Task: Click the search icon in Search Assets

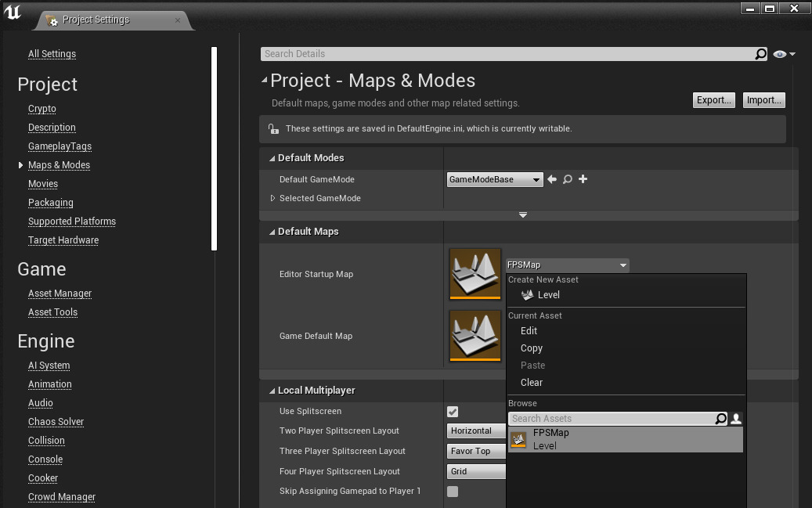Action: click(x=720, y=419)
